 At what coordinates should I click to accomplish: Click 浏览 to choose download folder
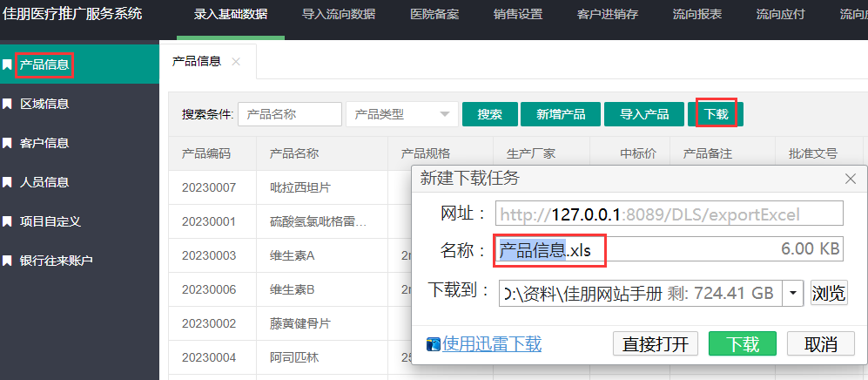coord(828,293)
